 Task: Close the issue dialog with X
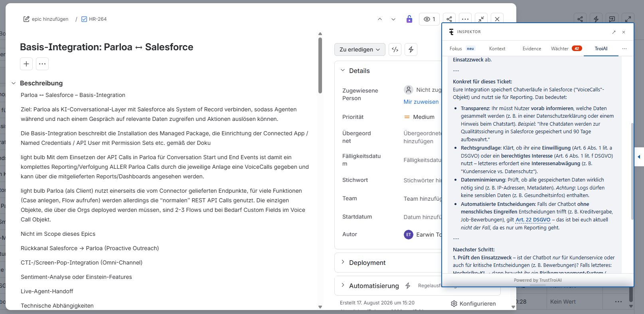point(497,19)
